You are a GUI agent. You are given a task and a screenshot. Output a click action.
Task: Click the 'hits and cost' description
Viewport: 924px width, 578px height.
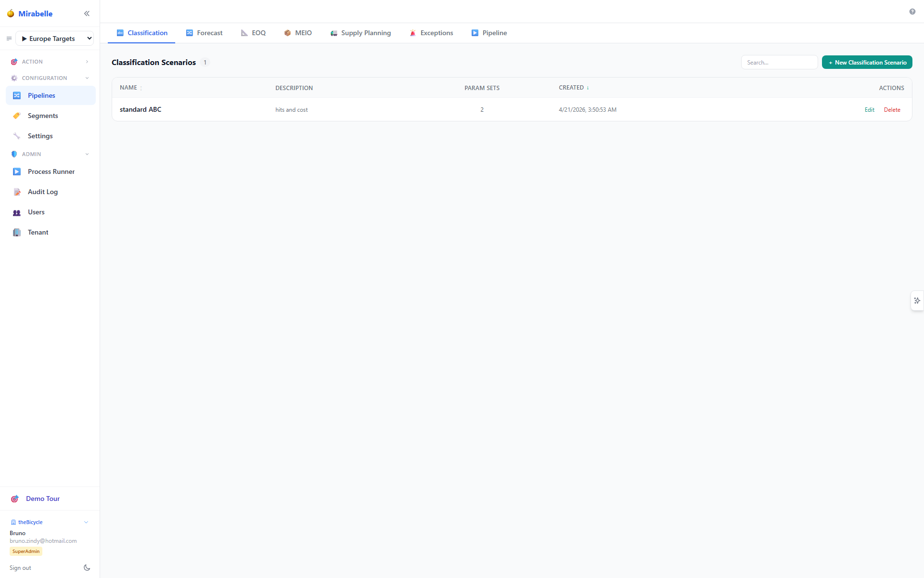pos(291,110)
